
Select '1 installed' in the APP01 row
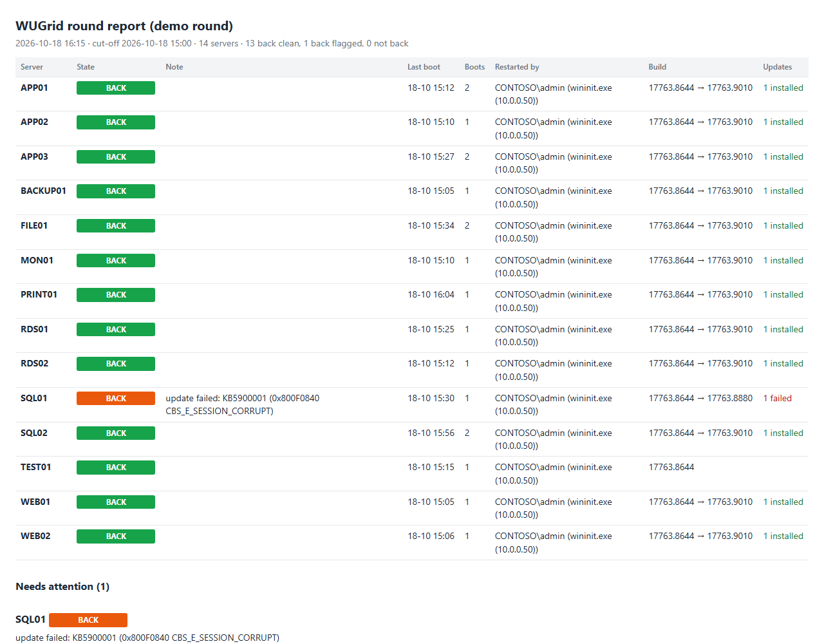(x=783, y=88)
